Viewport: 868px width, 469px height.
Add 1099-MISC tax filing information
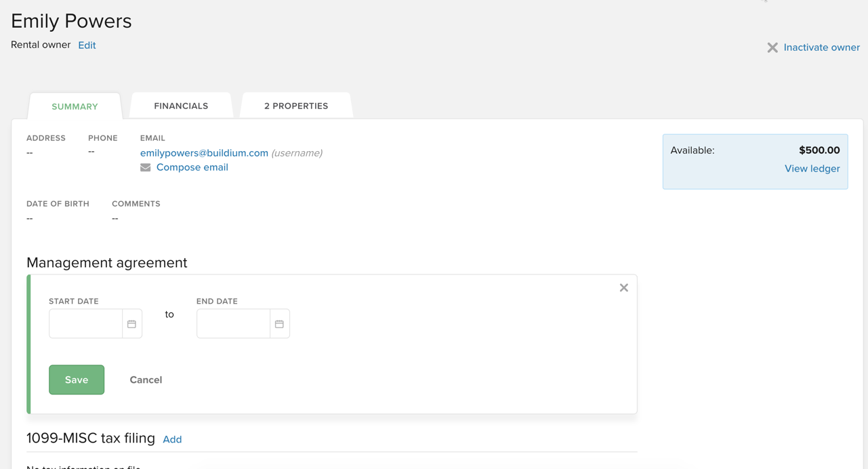tap(172, 439)
